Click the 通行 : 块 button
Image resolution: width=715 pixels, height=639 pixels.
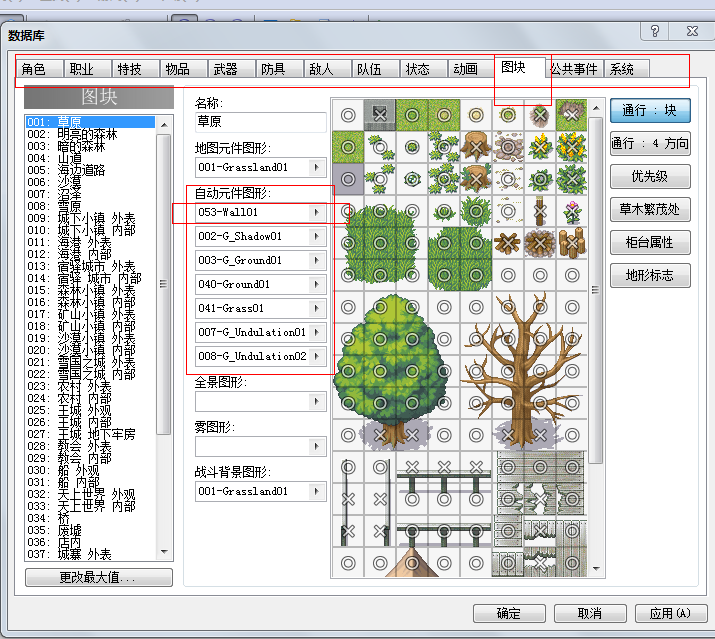650,110
